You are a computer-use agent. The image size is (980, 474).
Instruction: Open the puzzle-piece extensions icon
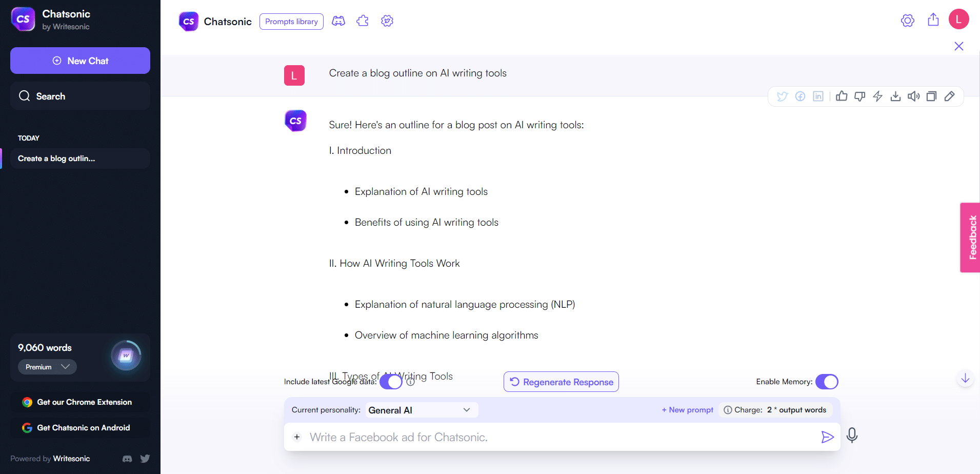pyautogui.click(x=363, y=21)
